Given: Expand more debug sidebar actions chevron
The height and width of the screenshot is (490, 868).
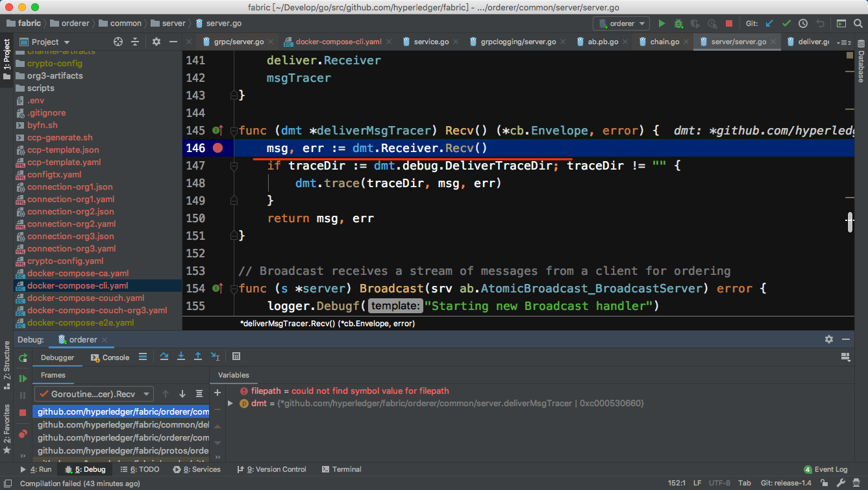Looking at the screenshot, I should [23, 456].
